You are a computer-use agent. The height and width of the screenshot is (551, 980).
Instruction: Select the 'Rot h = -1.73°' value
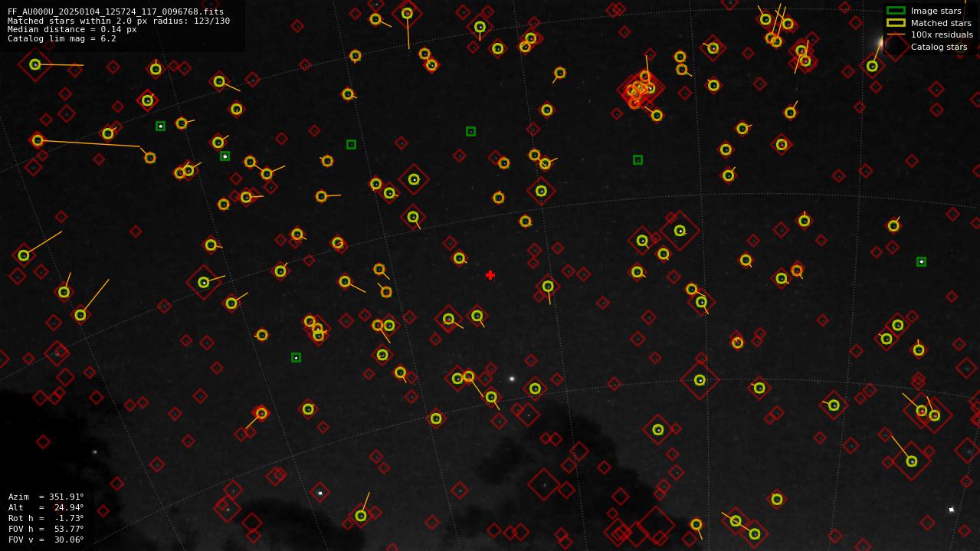pos(46,518)
